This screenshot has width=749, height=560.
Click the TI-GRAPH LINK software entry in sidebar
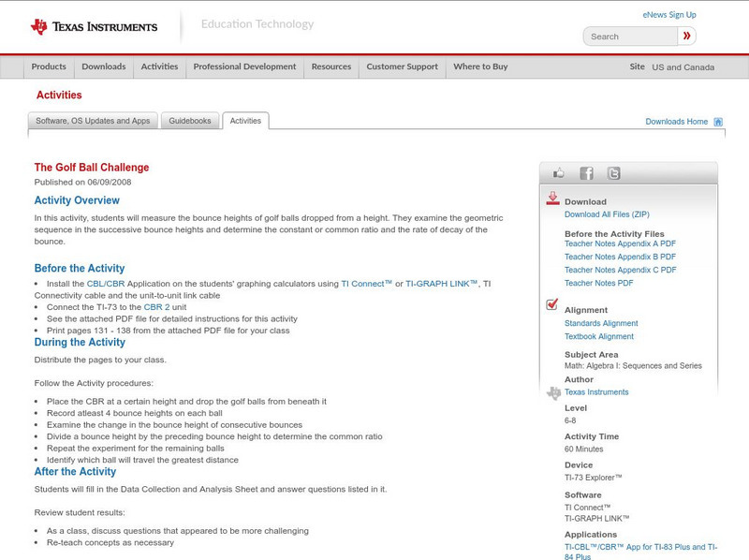[x=596, y=519]
